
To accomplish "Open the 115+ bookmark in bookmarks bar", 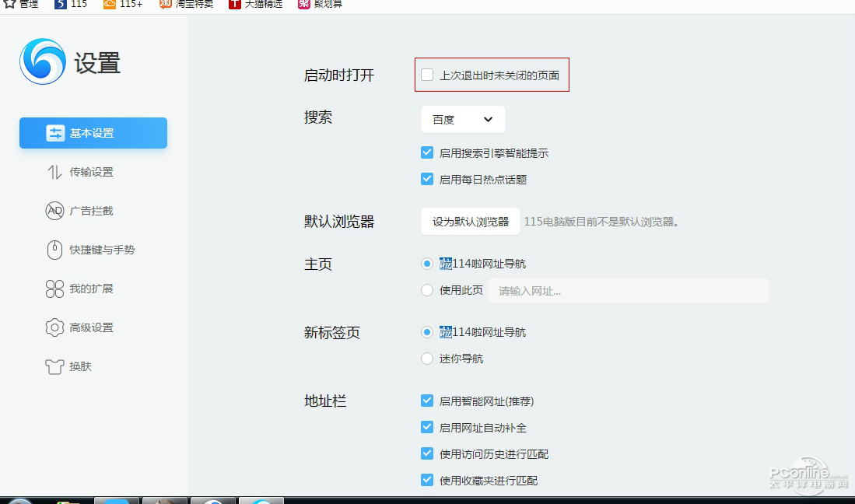I will tap(123, 5).
